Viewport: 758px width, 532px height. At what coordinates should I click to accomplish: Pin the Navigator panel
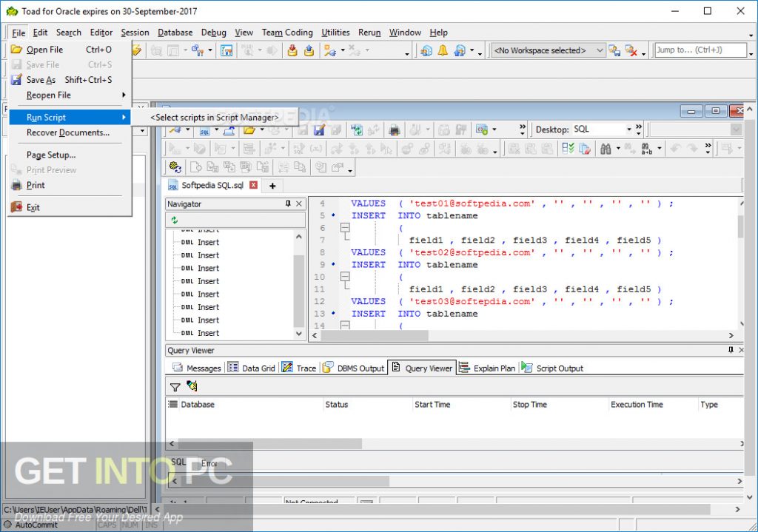(x=288, y=204)
